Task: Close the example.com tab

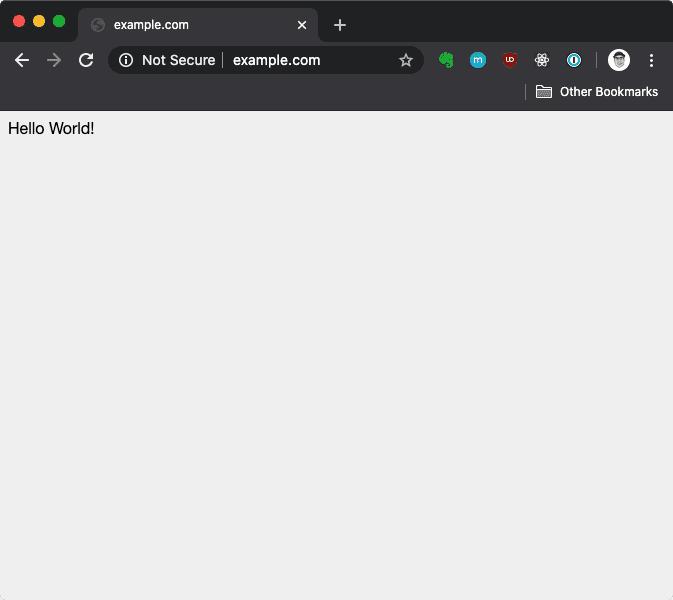Action: (302, 25)
